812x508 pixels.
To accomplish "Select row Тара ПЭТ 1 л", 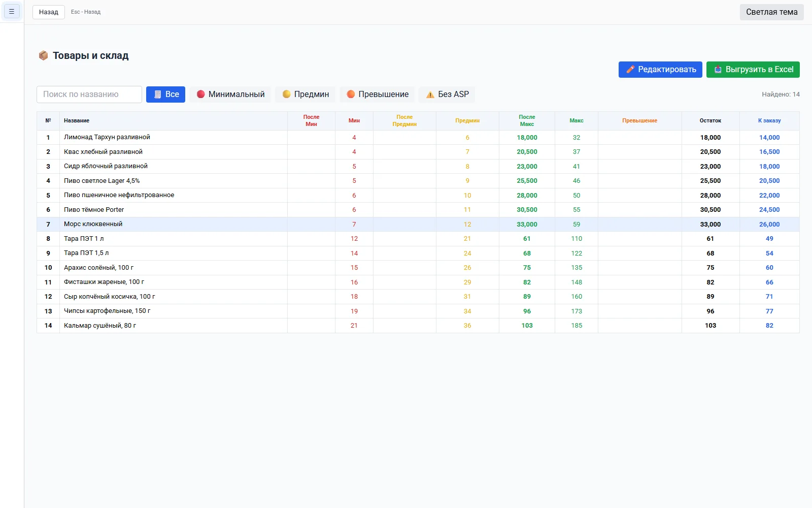I will 418,239.
